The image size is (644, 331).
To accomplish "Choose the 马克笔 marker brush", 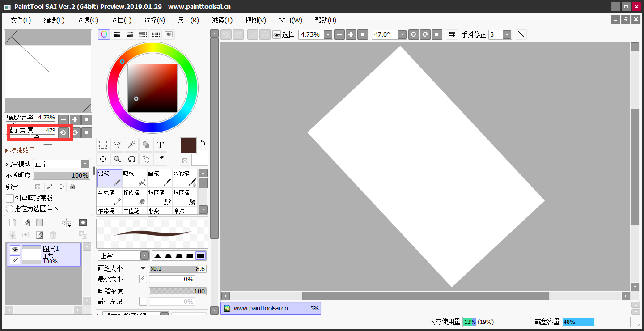I will tap(110, 197).
